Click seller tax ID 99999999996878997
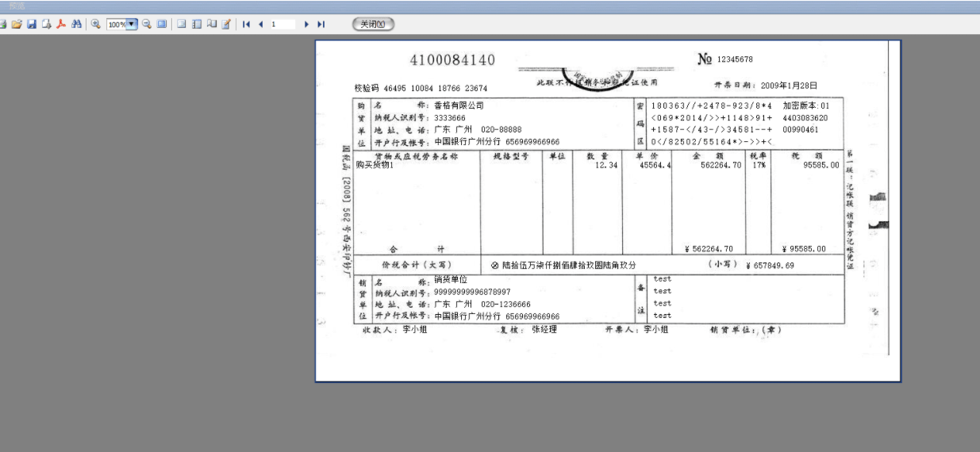This screenshot has width=980, height=452. click(x=473, y=292)
